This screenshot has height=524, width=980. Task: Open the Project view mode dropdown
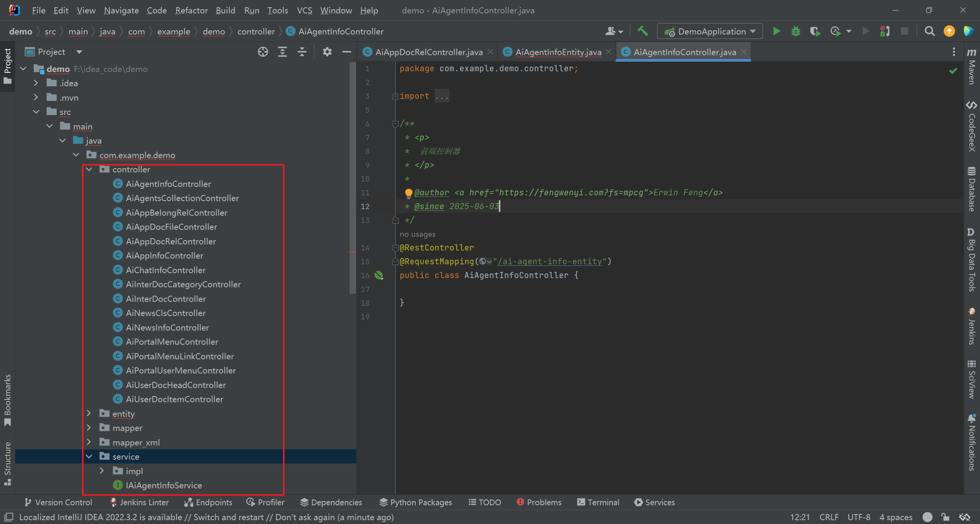point(79,52)
